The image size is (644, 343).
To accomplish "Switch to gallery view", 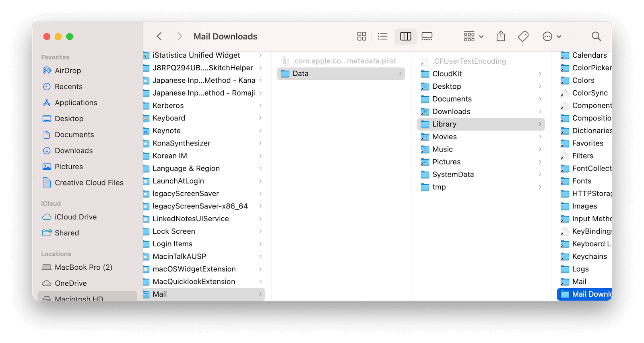I will click(427, 37).
